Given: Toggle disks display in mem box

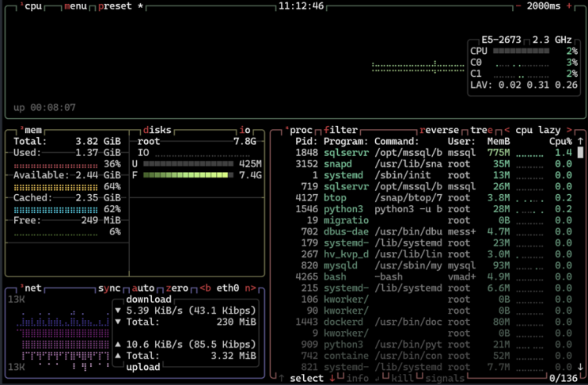Looking at the screenshot, I should pos(157,130).
